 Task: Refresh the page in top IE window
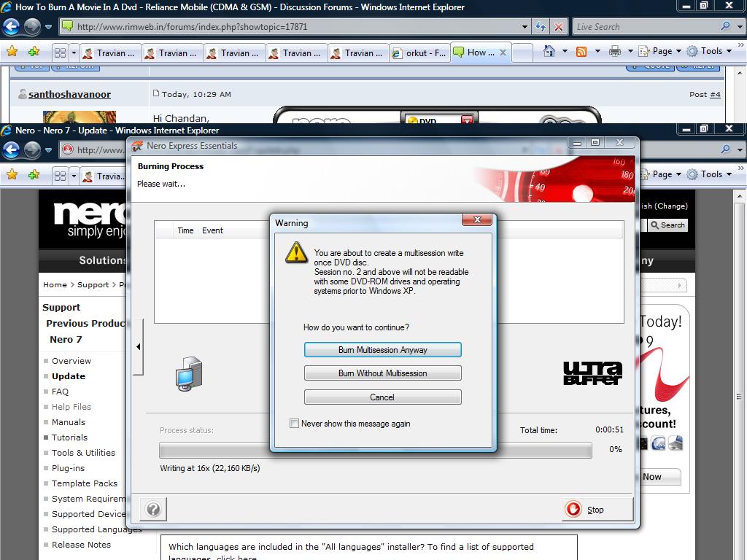541,27
